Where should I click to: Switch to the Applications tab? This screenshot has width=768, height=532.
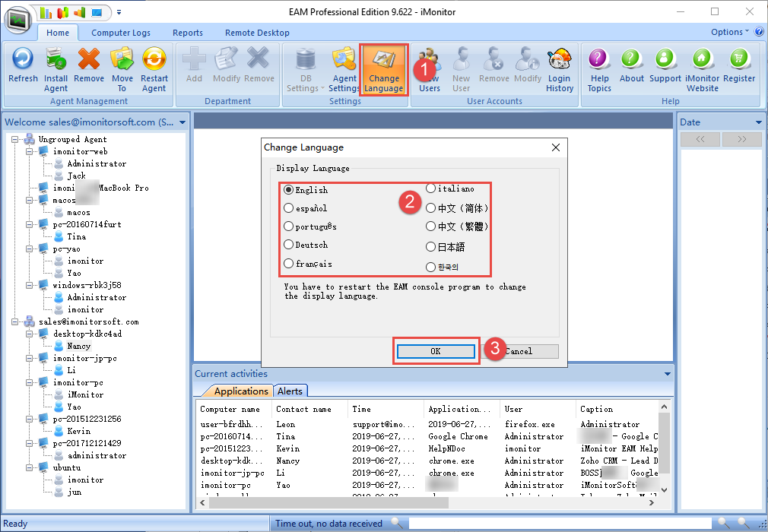tap(241, 391)
